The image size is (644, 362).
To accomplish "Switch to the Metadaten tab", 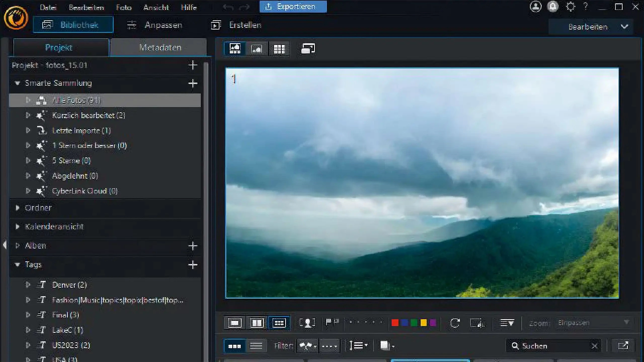I will point(160,48).
